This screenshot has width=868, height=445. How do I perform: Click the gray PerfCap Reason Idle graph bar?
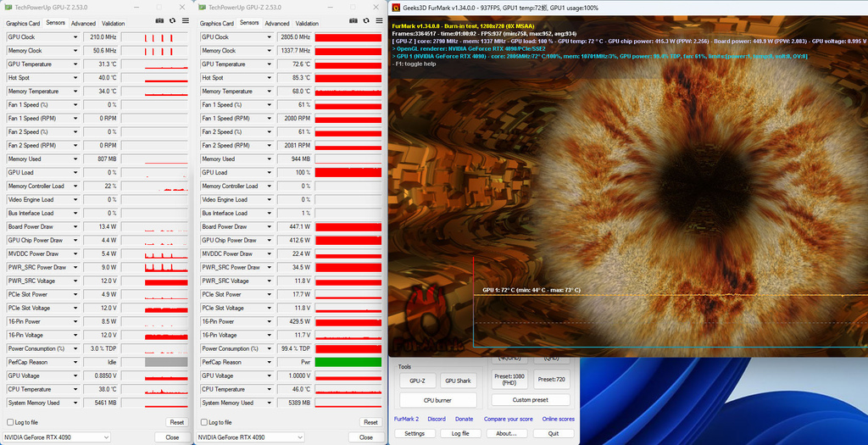click(x=166, y=363)
